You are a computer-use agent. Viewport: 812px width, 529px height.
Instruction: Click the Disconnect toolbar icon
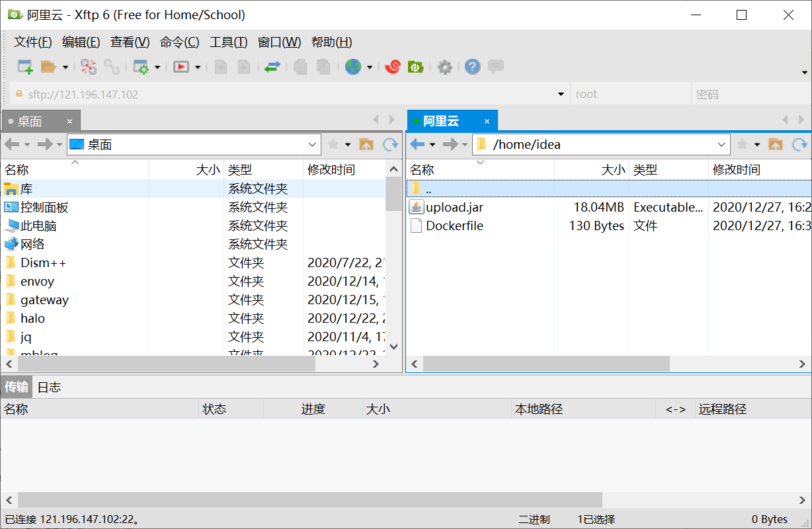click(x=89, y=67)
